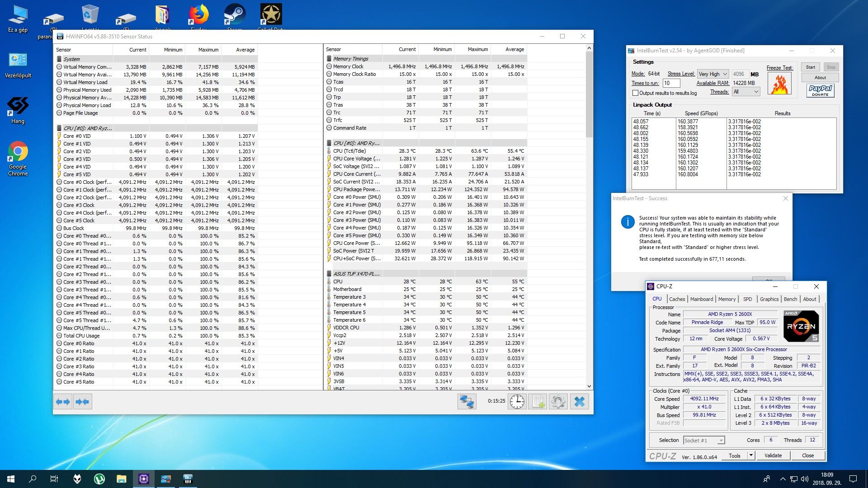Show hidden system tray icons chevron

783,479
